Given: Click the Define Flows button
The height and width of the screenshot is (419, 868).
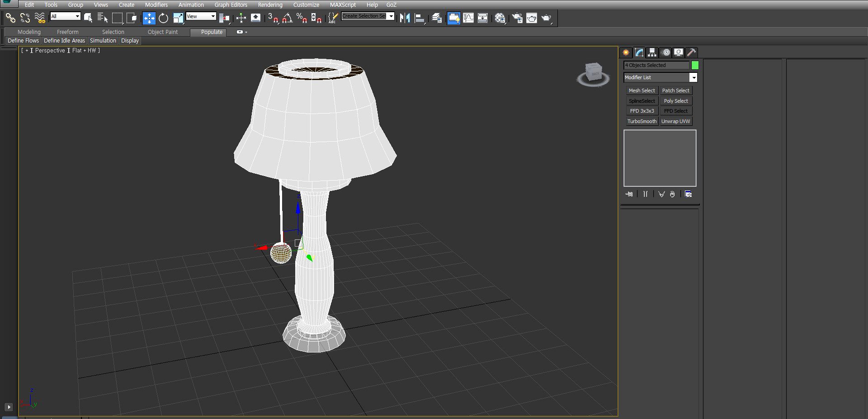Looking at the screenshot, I should tap(24, 41).
